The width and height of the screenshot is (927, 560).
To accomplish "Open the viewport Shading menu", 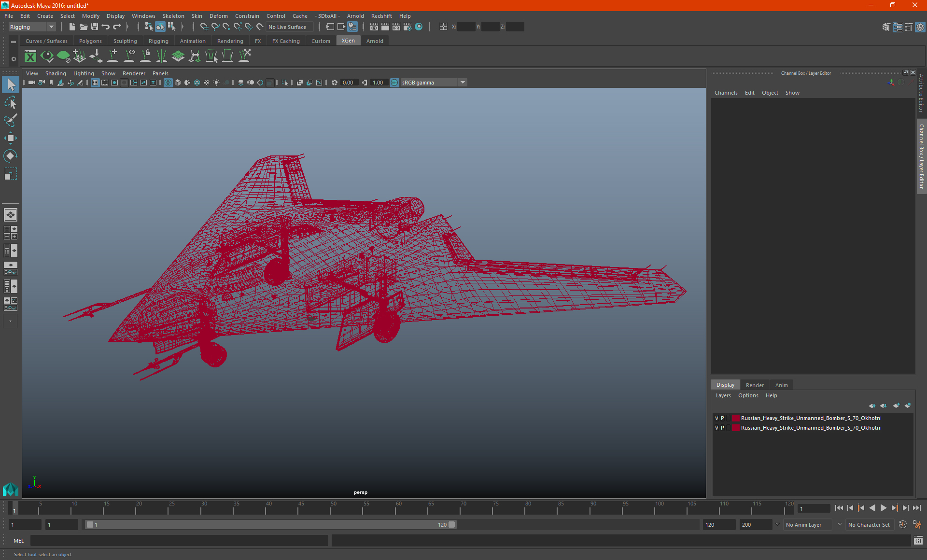I will coord(56,73).
